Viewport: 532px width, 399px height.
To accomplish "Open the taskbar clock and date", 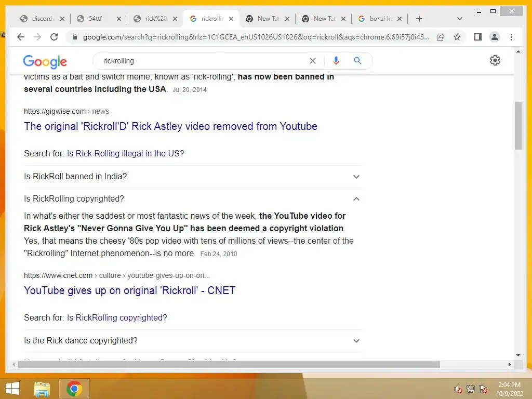I will coord(509,389).
